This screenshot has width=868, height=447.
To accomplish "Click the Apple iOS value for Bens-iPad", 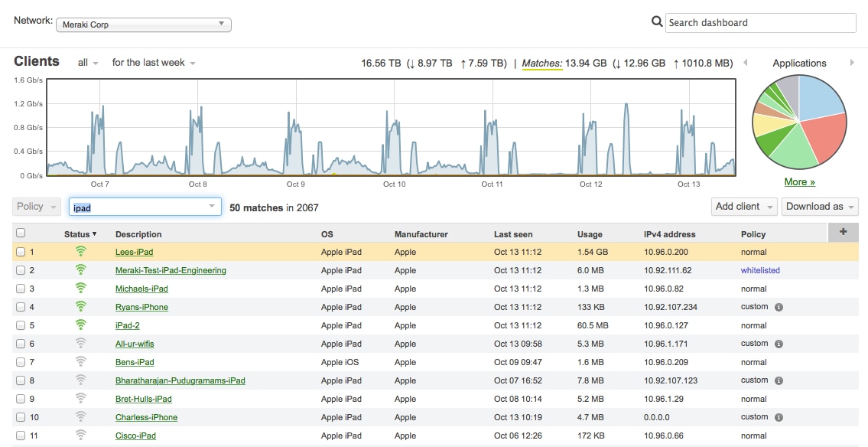I will pyautogui.click(x=340, y=362).
